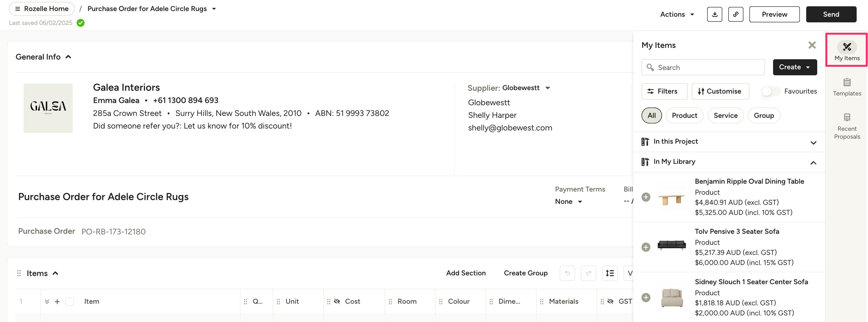Click the undo icon in Items toolbar
Image resolution: width=868 pixels, height=322 pixels.
(x=567, y=273)
